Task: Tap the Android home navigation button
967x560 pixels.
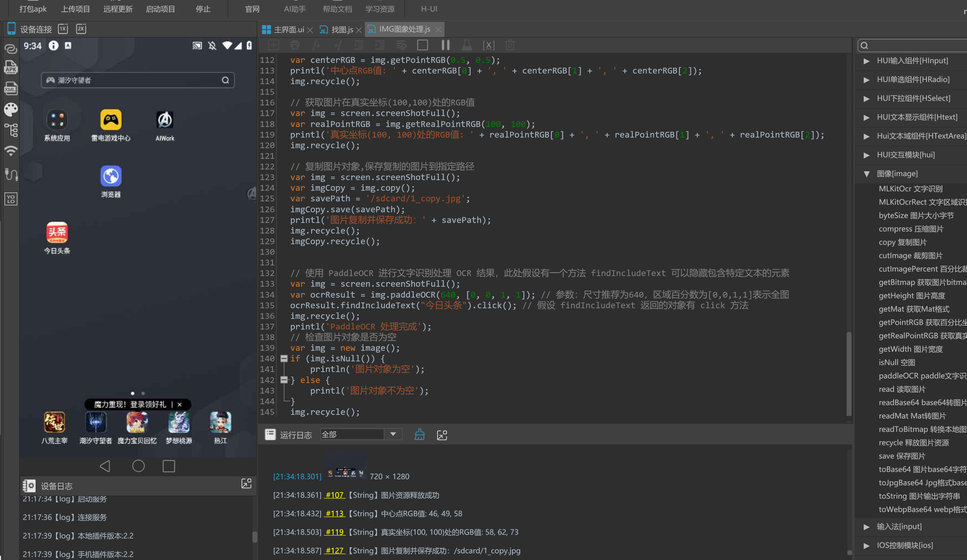Action: point(138,466)
